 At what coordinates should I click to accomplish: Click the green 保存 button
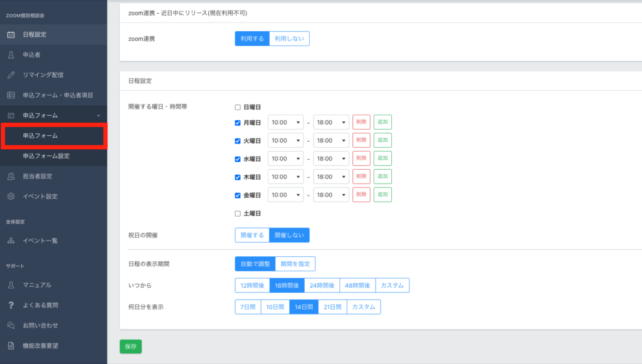click(130, 346)
